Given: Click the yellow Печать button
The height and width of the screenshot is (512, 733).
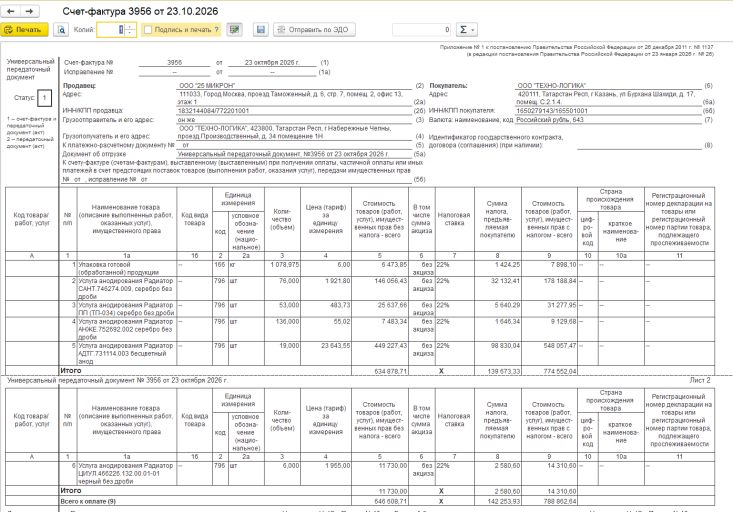Looking at the screenshot, I should point(24,29).
